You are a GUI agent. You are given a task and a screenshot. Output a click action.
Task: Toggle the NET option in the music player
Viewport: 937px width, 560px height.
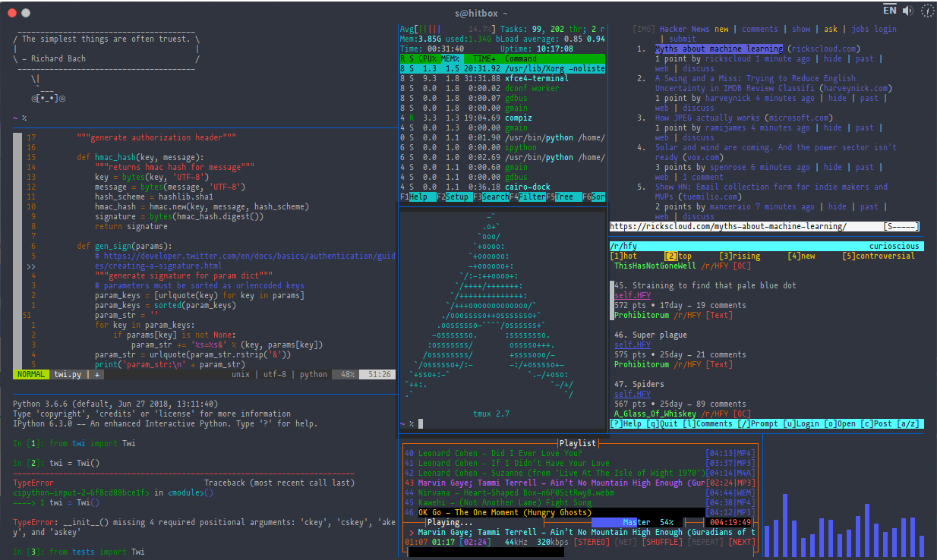point(626,543)
